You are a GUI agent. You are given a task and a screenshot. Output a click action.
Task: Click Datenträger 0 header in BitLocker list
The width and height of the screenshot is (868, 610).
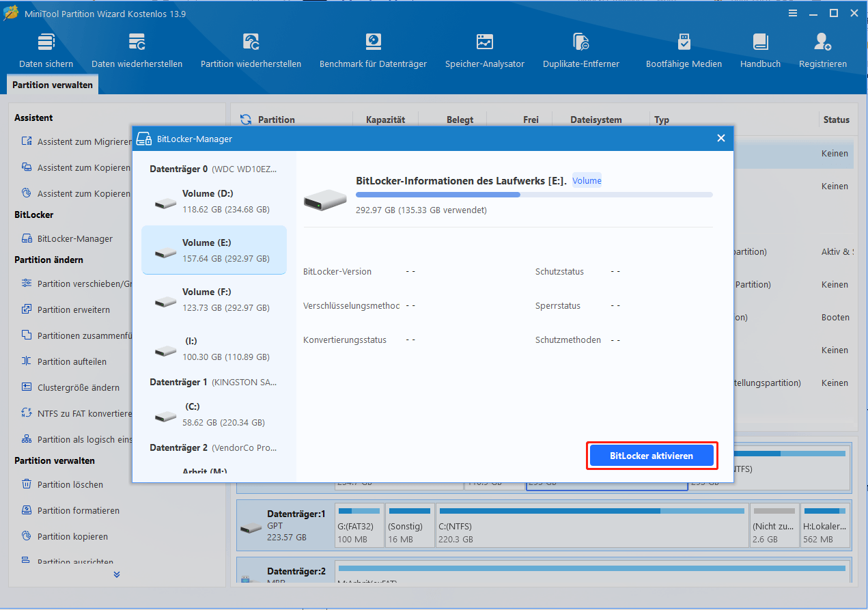pyautogui.click(x=214, y=169)
